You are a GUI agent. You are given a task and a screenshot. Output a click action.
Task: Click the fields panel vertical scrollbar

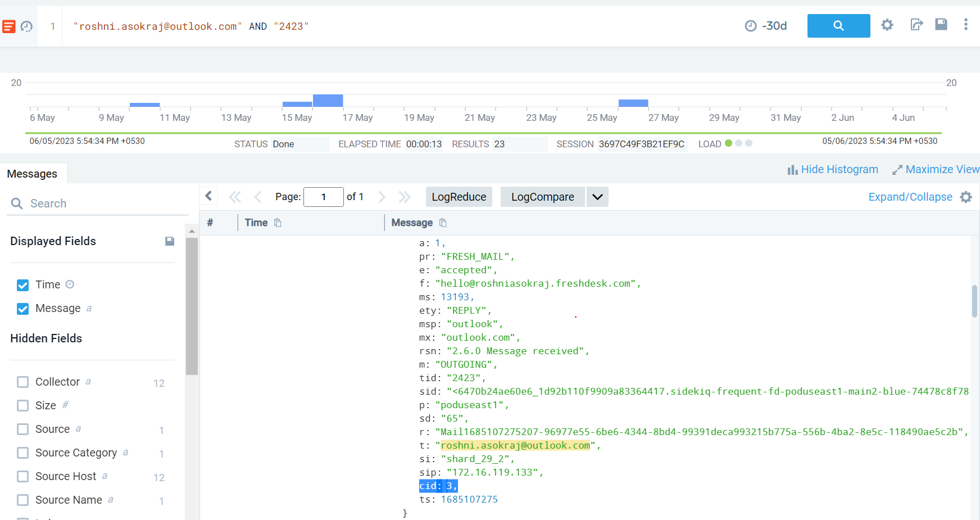click(192, 306)
